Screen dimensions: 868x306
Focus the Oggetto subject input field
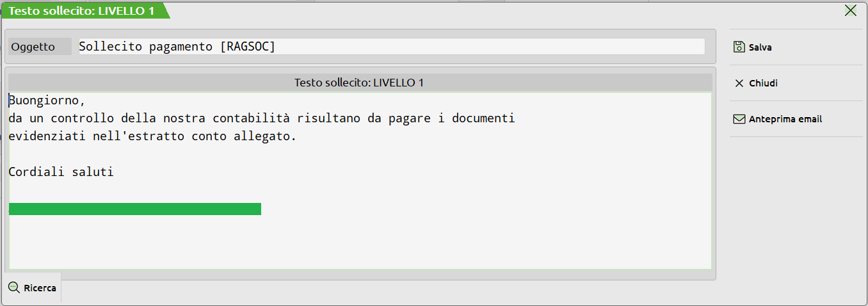(391, 47)
